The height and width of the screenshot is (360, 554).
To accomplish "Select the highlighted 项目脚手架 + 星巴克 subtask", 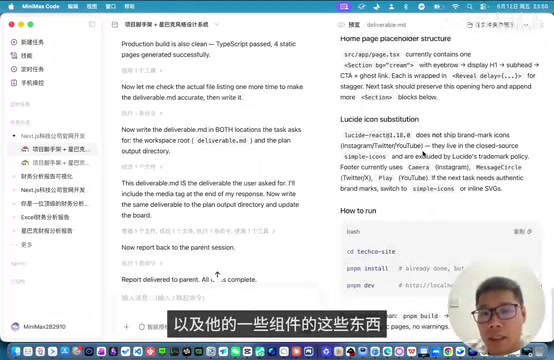I will tap(52, 149).
